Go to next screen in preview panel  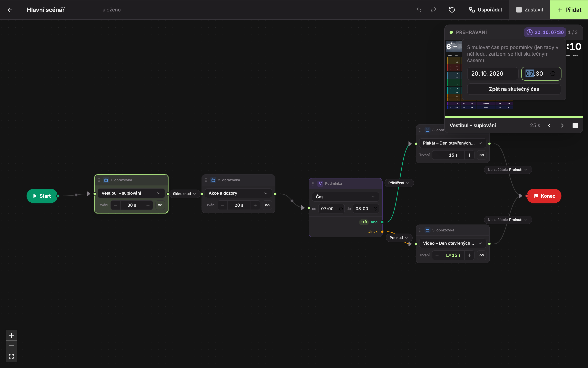(x=562, y=126)
